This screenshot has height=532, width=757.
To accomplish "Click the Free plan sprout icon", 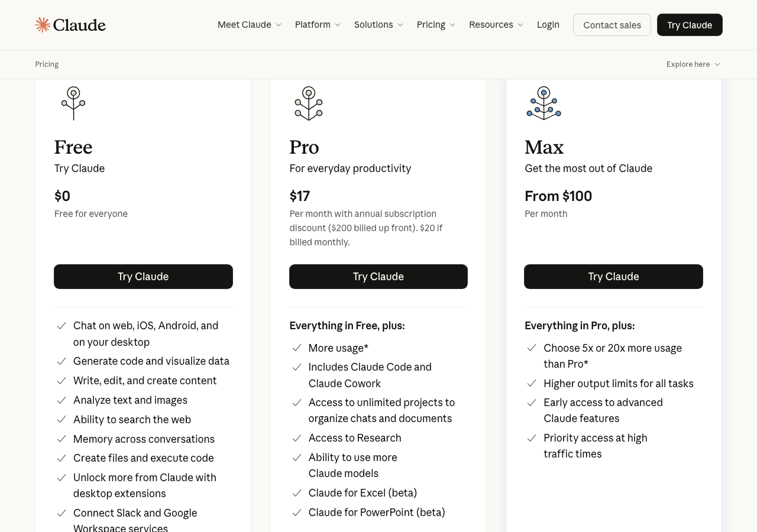I will 73,103.
